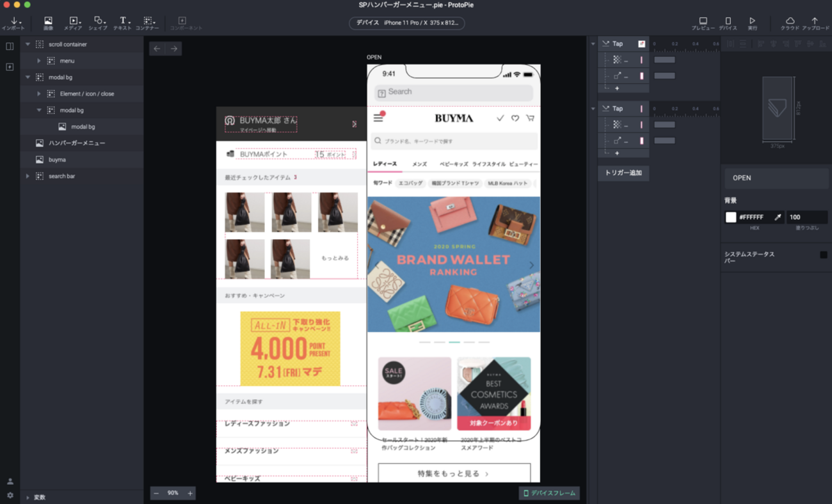
Task: Zoom out with the minus button
Action: 156,493
